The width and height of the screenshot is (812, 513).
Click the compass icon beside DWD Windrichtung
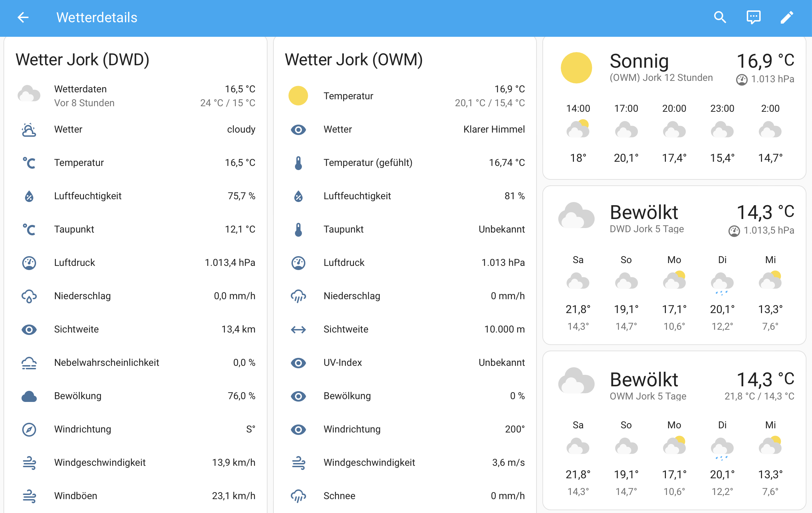pyautogui.click(x=29, y=429)
